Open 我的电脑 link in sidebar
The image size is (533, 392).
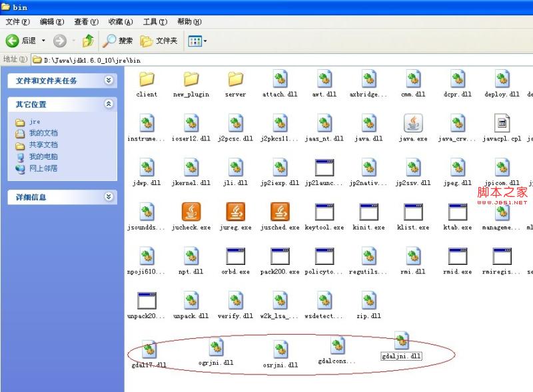pos(43,156)
